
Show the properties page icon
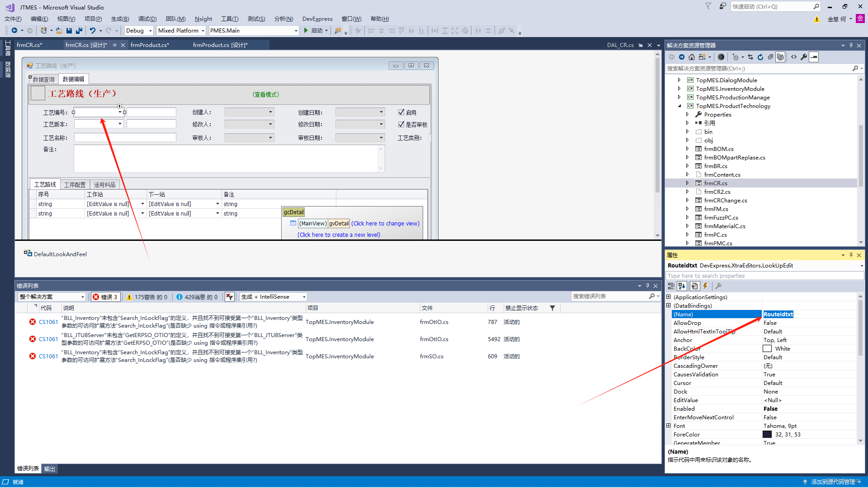[x=695, y=286]
